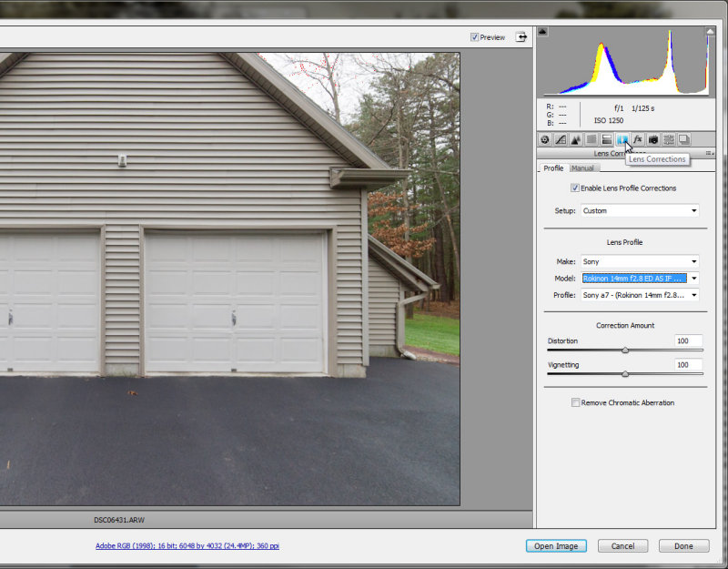
Task: Click the Cancel button
Action: 622,545
